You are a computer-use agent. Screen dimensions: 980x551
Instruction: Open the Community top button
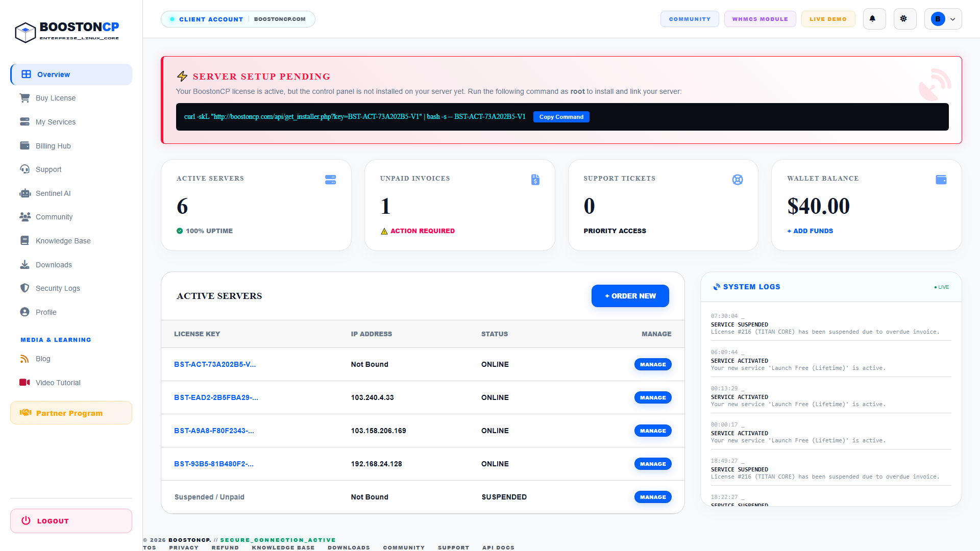pyautogui.click(x=690, y=19)
